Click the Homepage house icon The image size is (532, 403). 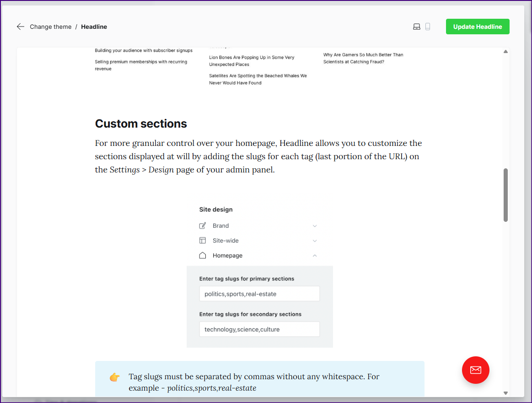[x=203, y=256]
